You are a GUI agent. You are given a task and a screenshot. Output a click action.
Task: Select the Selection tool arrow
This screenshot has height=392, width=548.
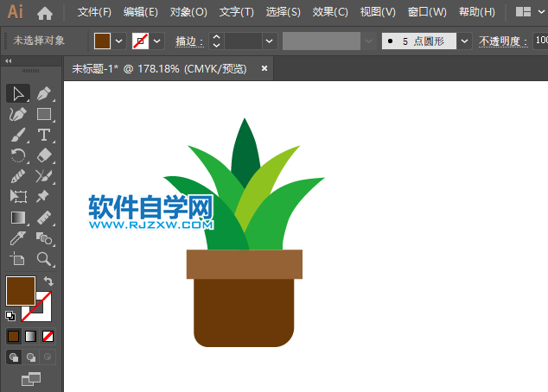(x=18, y=93)
